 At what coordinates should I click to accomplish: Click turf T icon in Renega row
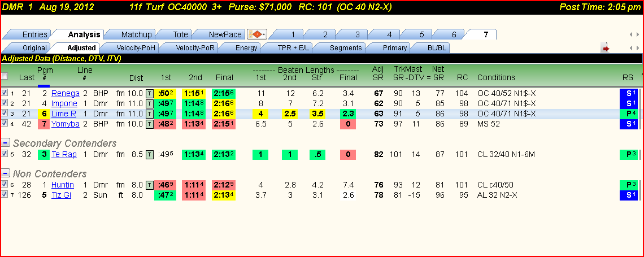(150, 93)
